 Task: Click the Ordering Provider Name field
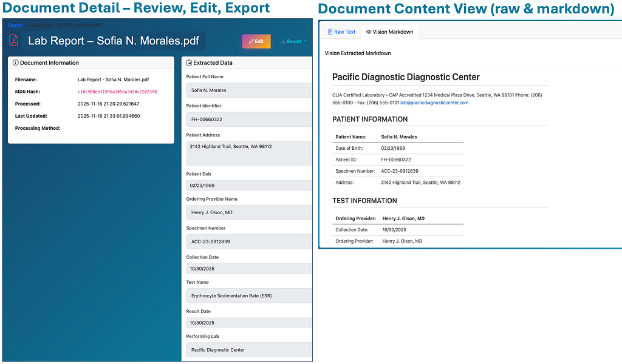[248, 212]
